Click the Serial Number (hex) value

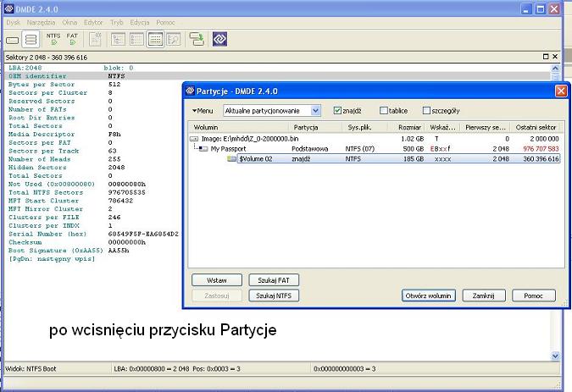[x=143, y=234]
